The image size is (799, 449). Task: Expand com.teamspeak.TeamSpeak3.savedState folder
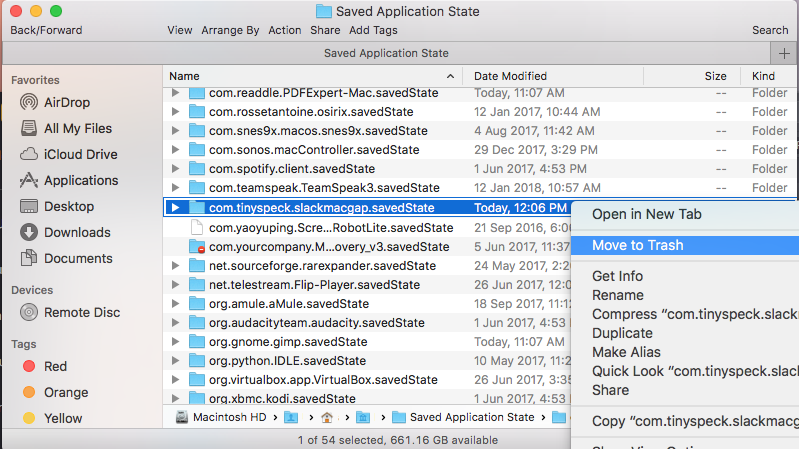175,188
